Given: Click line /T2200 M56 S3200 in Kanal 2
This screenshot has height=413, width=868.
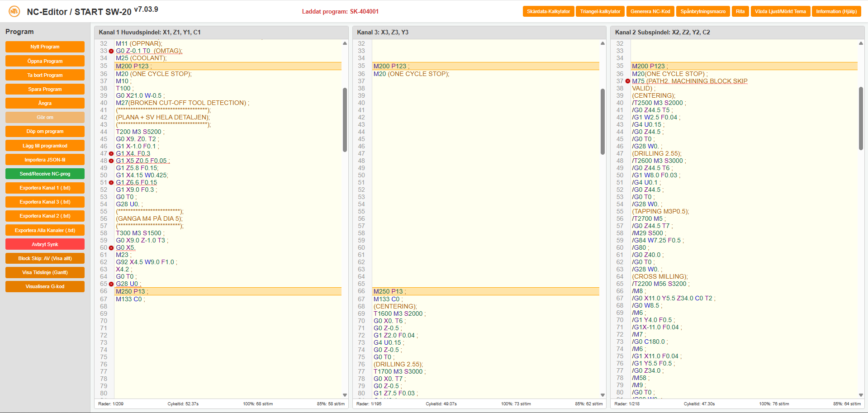Looking at the screenshot, I should (x=660, y=284).
